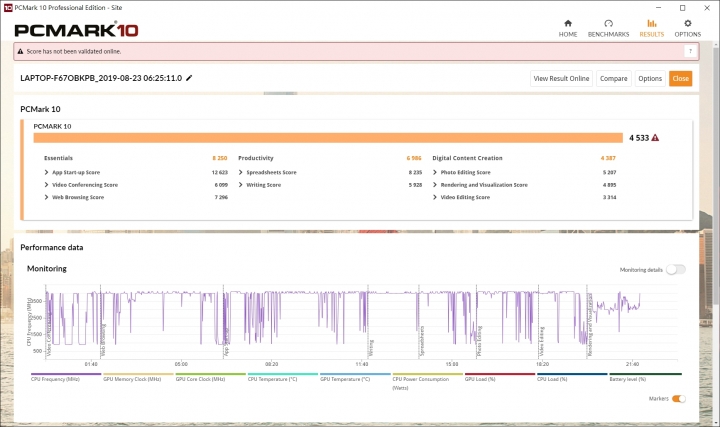Edit result name with pencil icon

click(189, 78)
